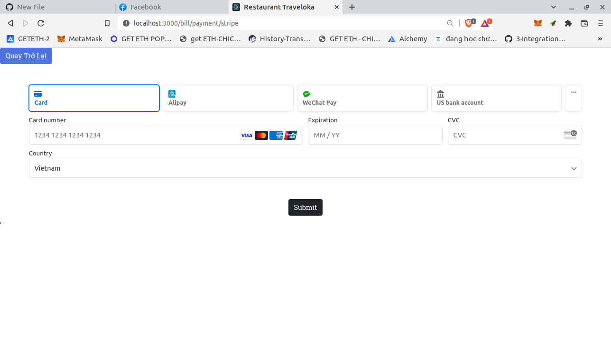Click the Mastercard icon in card field
The width and height of the screenshot is (611, 364).
pyautogui.click(x=261, y=135)
